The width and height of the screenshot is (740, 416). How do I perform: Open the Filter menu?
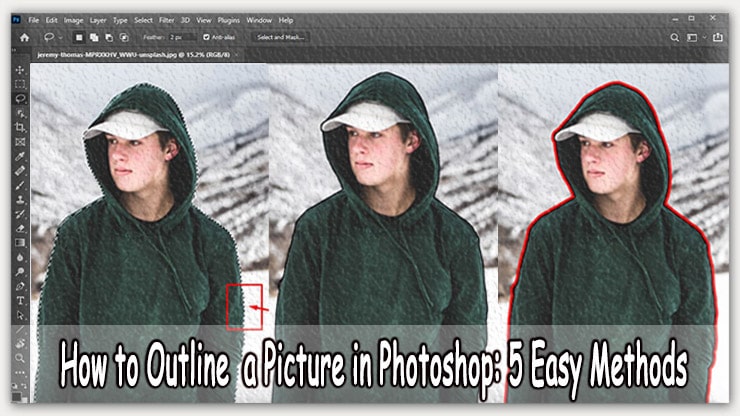(167, 20)
